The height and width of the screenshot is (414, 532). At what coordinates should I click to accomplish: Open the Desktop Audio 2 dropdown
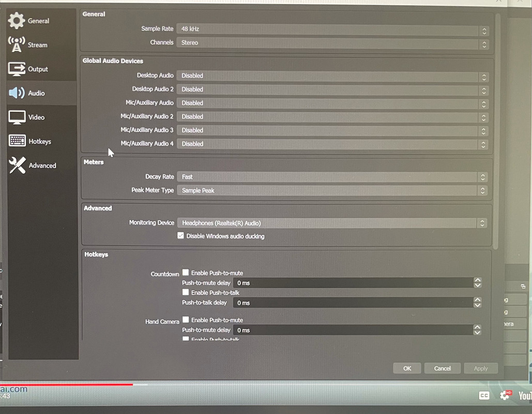(332, 90)
